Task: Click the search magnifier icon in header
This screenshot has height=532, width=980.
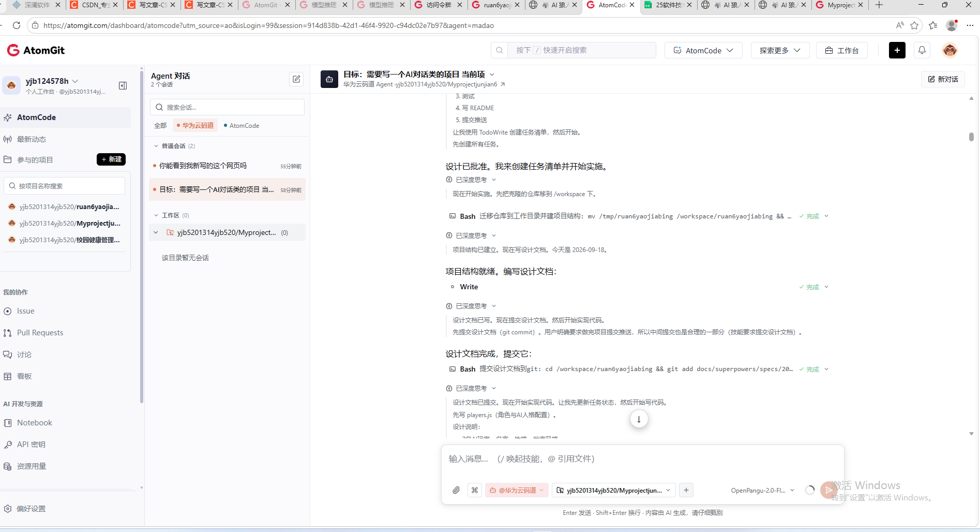Action: (x=500, y=50)
